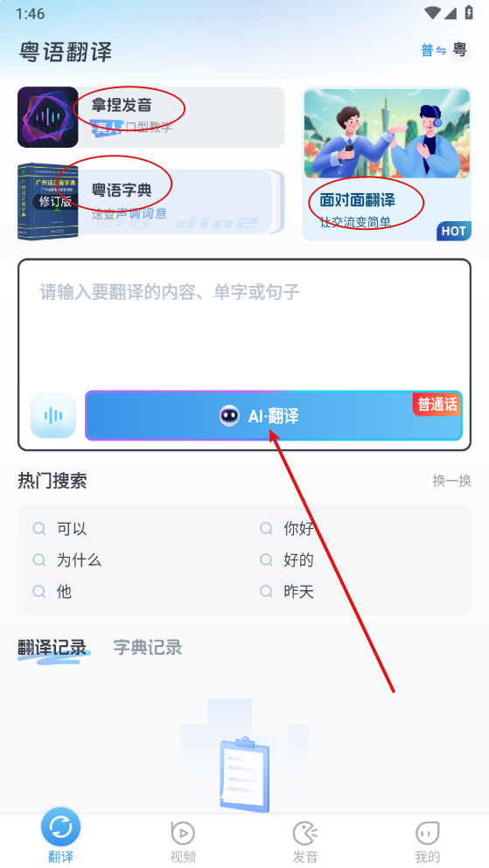Image resolution: width=489 pixels, height=868 pixels.
Task: Focus the translation text input field
Action: [x=244, y=323]
